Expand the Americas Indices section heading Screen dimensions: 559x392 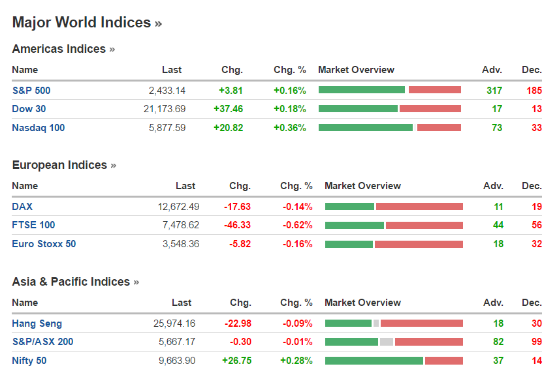(x=63, y=49)
